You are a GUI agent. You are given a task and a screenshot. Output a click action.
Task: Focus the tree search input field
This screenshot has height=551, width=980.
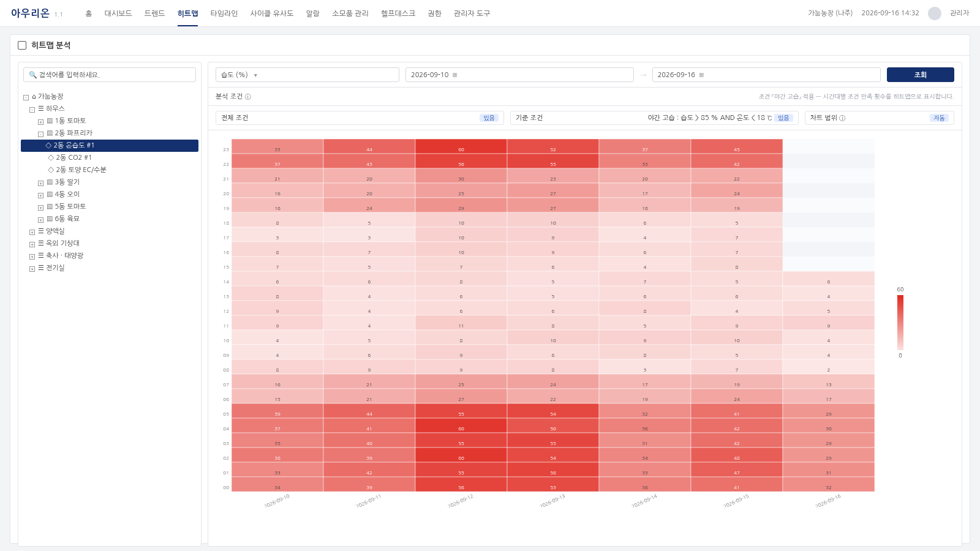[x=110, y=75]
